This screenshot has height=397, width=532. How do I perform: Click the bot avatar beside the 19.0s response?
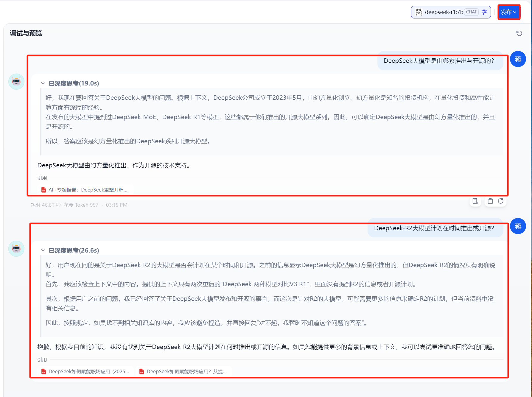point(16,81)
